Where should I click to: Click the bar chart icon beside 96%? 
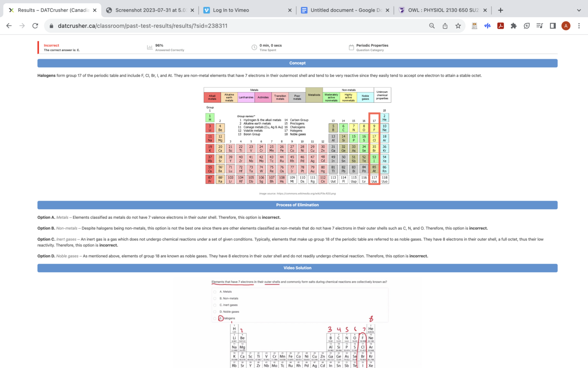tap(150, 47)
